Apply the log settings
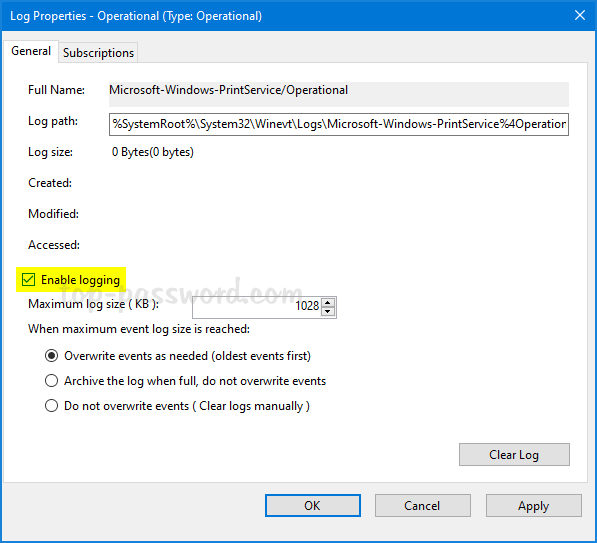This screenshot has width=597, height=543. 534,506
